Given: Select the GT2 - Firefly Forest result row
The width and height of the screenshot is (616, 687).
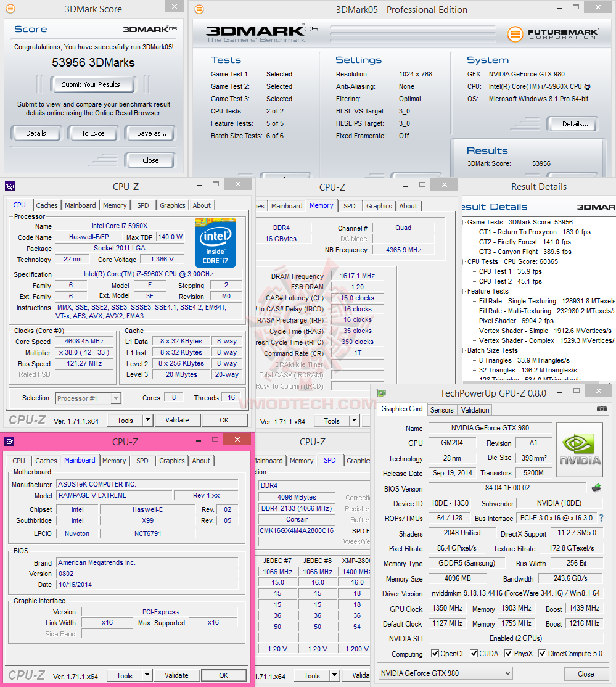Looking at the screenshot, I should 525,242.
